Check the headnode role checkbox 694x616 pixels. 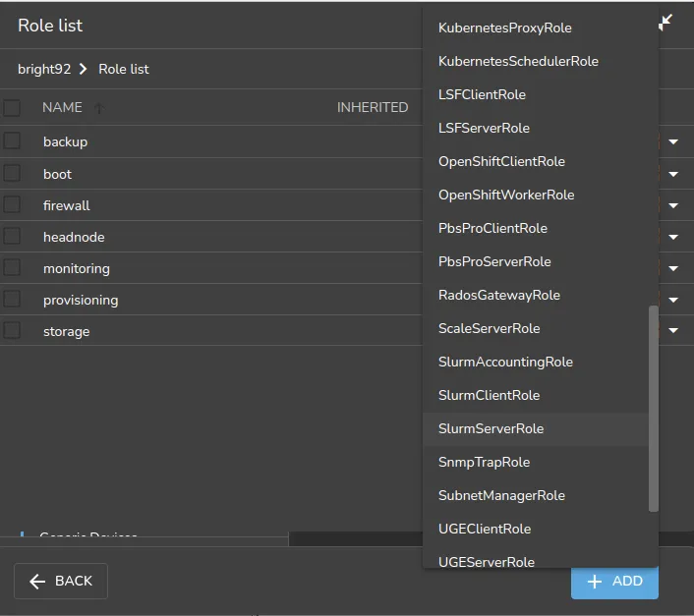12,236
